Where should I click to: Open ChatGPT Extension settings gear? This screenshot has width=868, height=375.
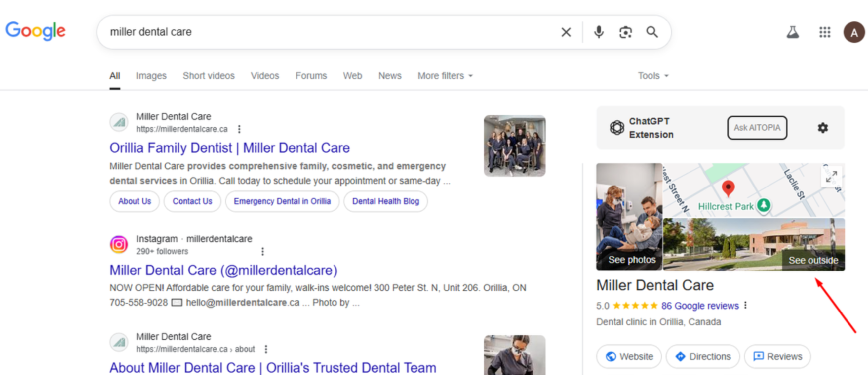click(x=823, y=128)
